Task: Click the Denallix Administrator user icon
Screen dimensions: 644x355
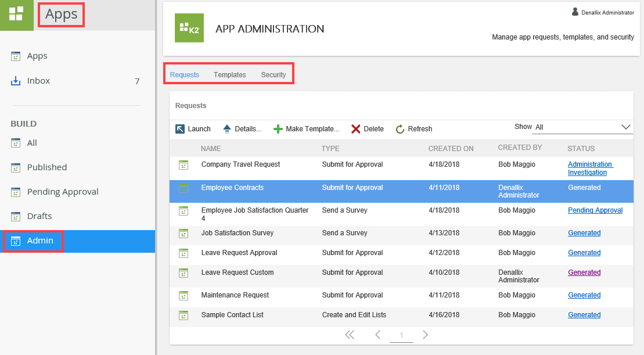Action: point(575,12)
